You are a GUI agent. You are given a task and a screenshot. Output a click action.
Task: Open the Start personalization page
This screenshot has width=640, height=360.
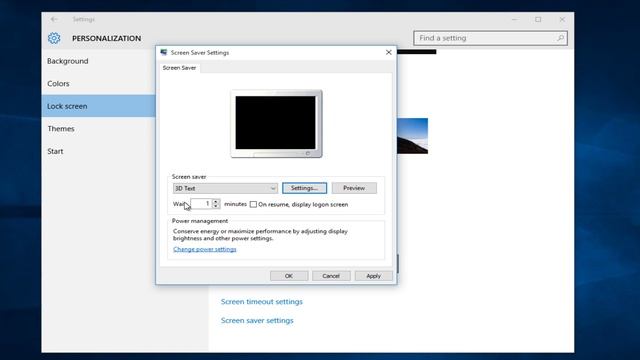55,151
